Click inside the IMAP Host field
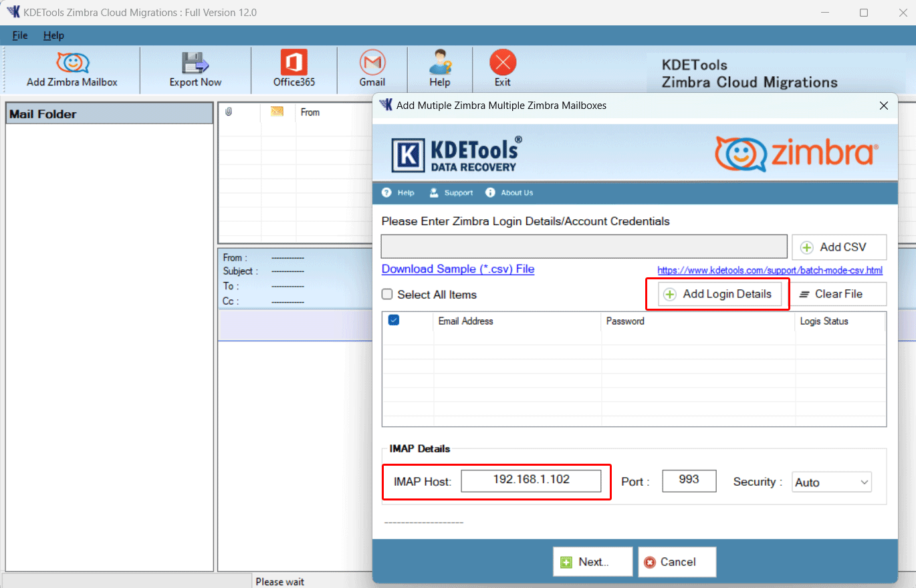The height and width of the screenshot is (588, 916). click(532, 480)
